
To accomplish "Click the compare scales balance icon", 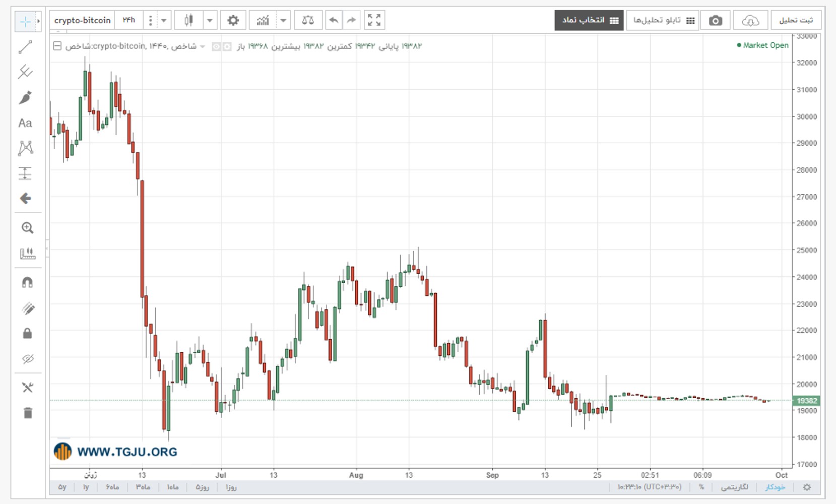I will 308,20.
